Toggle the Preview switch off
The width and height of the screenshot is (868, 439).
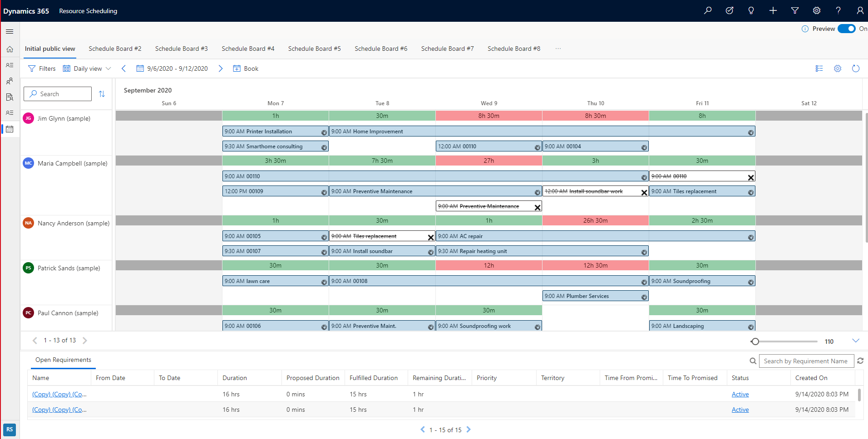847,29
